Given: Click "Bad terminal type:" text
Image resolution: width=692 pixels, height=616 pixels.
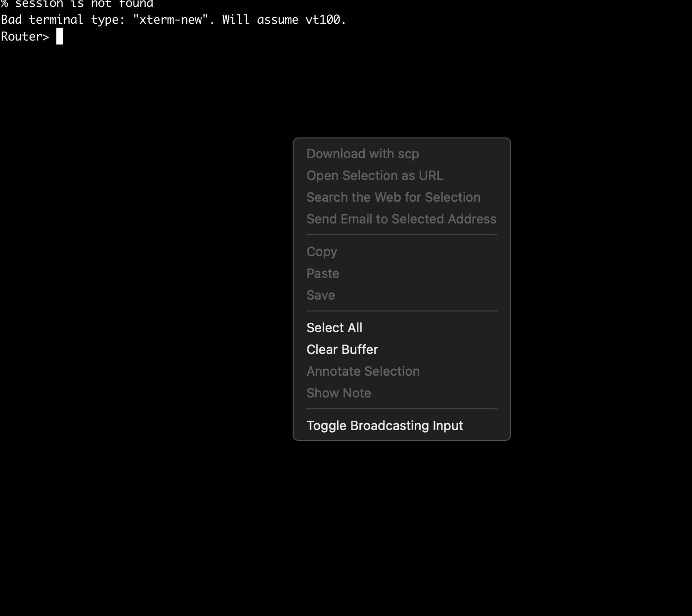Looking at the screenshot, I should click(x=62, y=20).
